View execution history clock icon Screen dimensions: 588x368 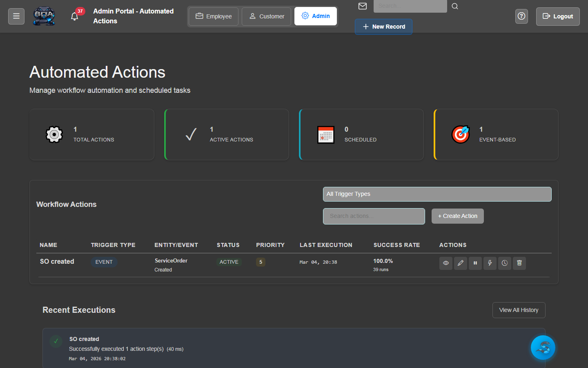504,263
